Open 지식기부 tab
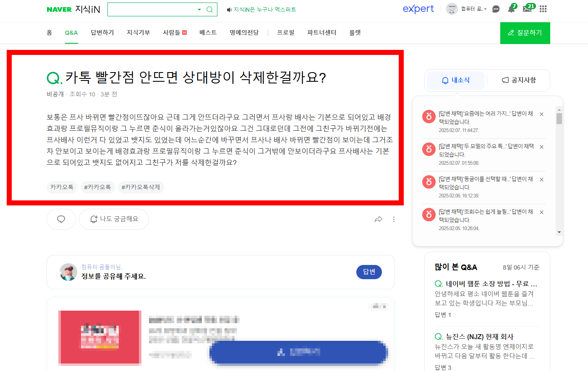Screen dimensions: 588x371 tap(139, 32)
